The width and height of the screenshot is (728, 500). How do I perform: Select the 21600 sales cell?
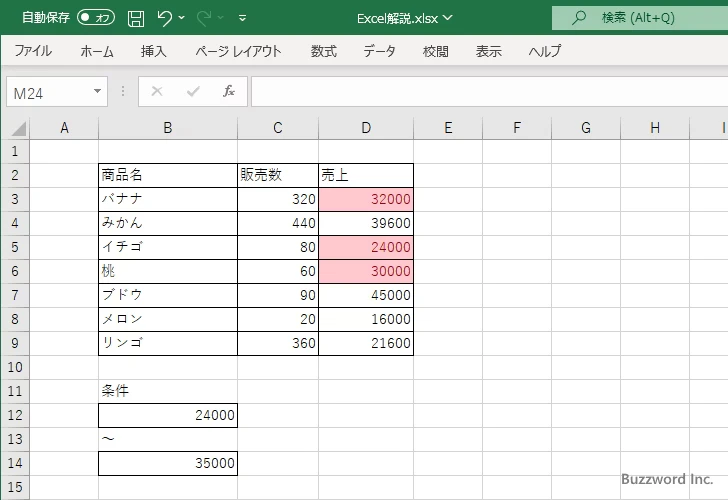pyautogui.click(x=366, y=343)
